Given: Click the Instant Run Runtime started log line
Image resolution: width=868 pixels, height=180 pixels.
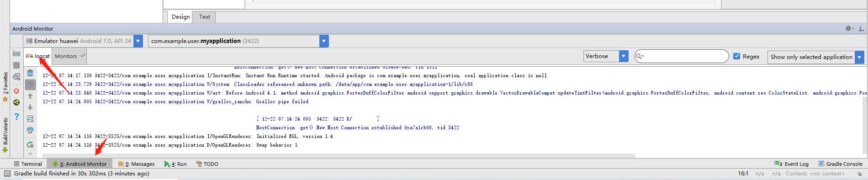Looking at the screenshot, I should (295, 76).
